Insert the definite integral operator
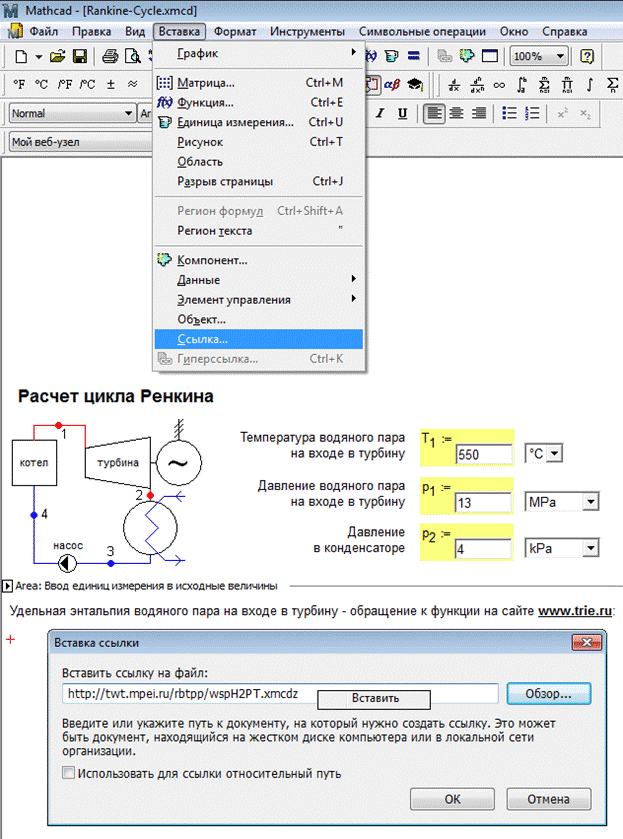This screenshot has height=839, width=623. coord(522,85)
